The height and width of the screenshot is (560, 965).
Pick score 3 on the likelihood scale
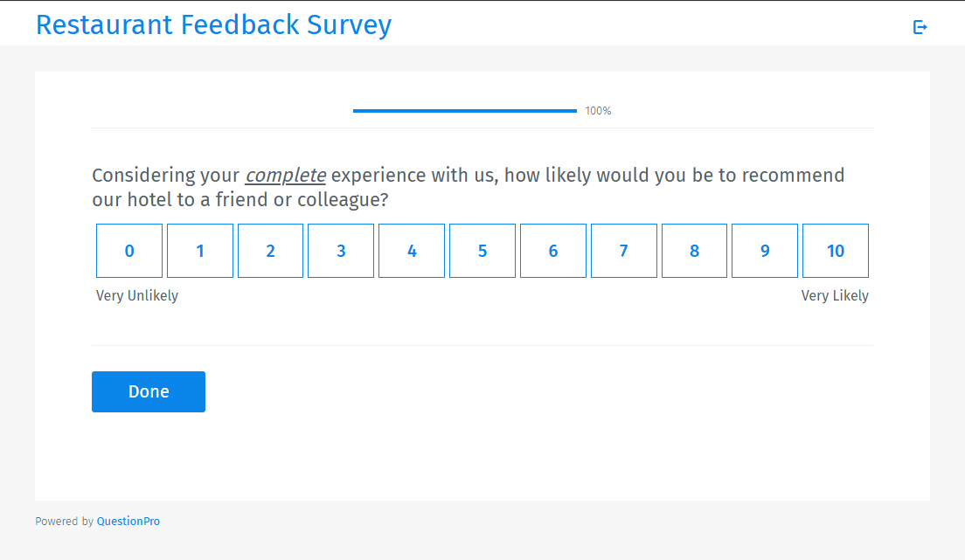pos(341,251)
